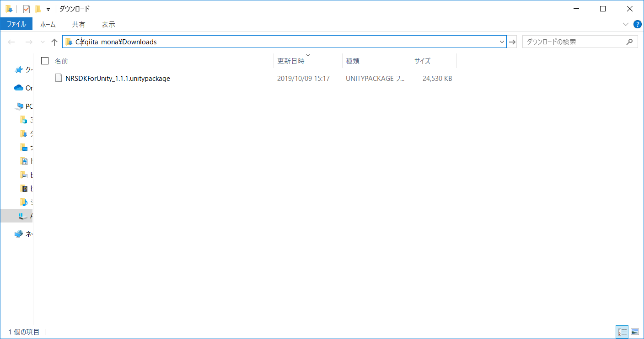Screen dimensions: 644x339
Task: Sort files by 更新日時 column
Action: pyautogui.click(x=291, y=61)
